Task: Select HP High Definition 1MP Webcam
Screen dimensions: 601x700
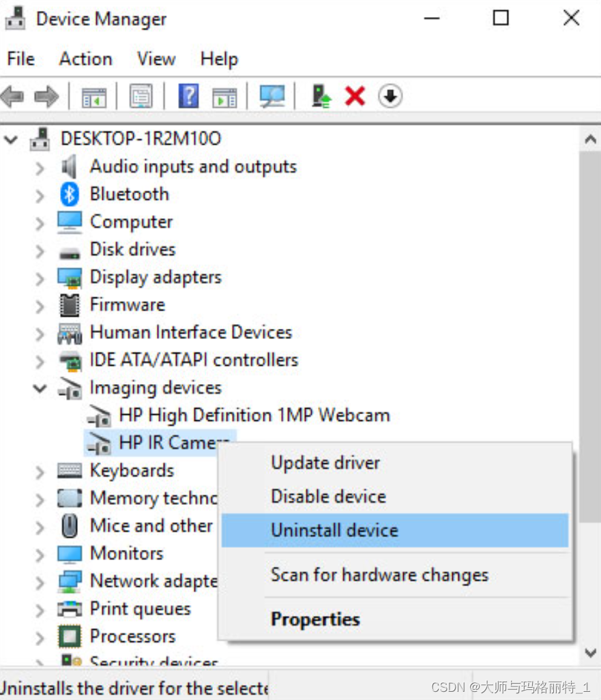Action: click(254, 415)
